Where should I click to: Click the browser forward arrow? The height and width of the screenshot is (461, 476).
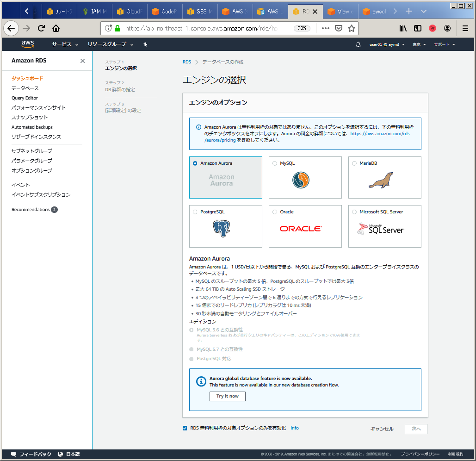[27, 28]
